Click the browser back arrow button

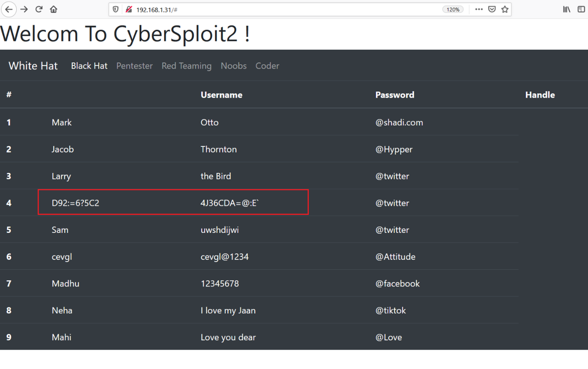pyautogui.click(x=9, y=9)
